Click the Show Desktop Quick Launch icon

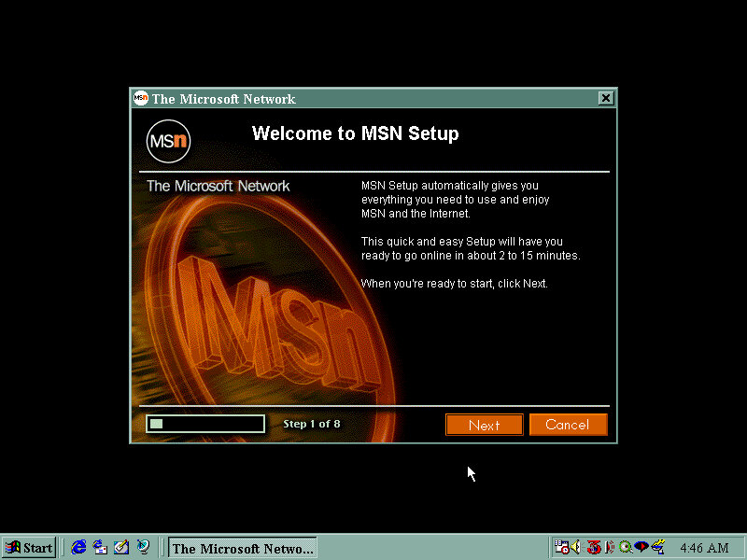pos(121,548)
